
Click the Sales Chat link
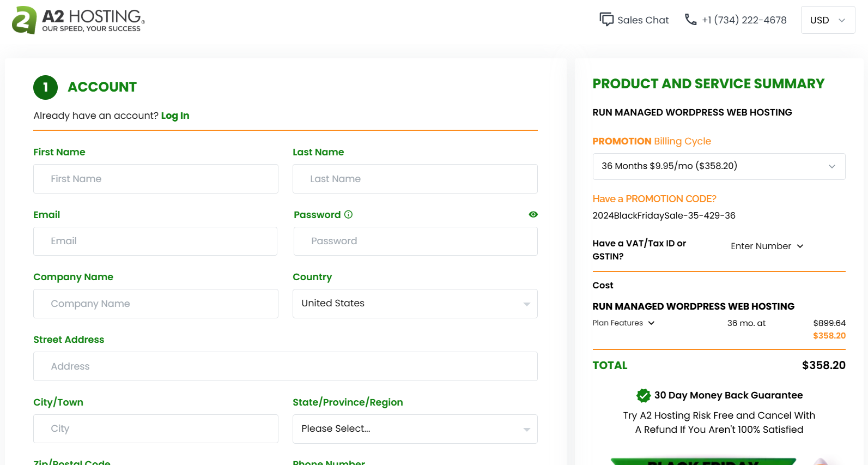click(643, 20)
